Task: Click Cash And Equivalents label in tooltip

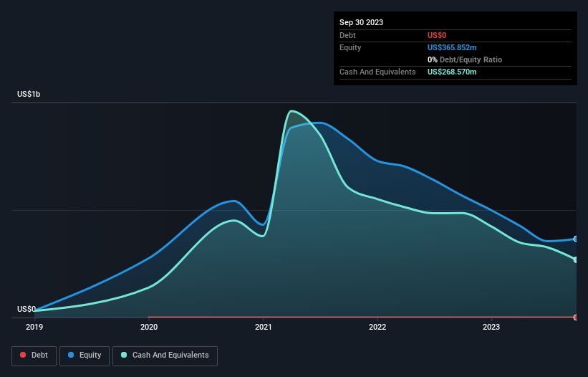Action: point(377,72)
